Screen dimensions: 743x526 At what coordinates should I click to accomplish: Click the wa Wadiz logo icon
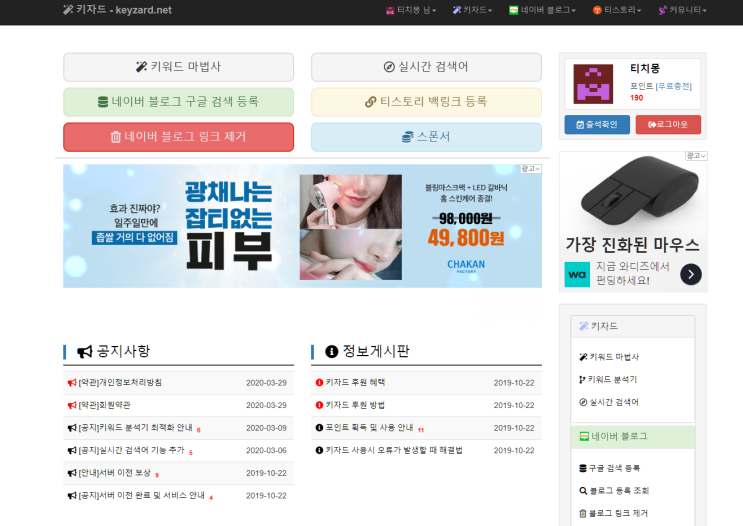577,274
